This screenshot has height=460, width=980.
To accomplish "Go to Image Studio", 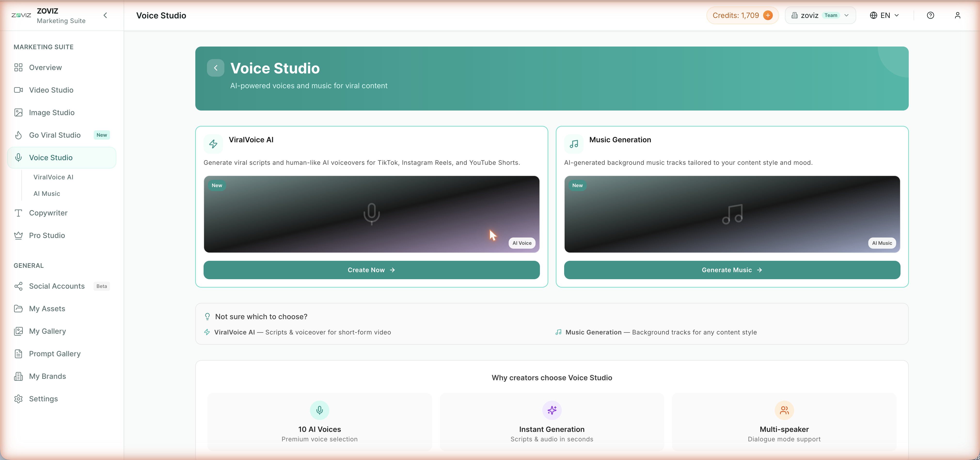I will (x=62, y=113).
